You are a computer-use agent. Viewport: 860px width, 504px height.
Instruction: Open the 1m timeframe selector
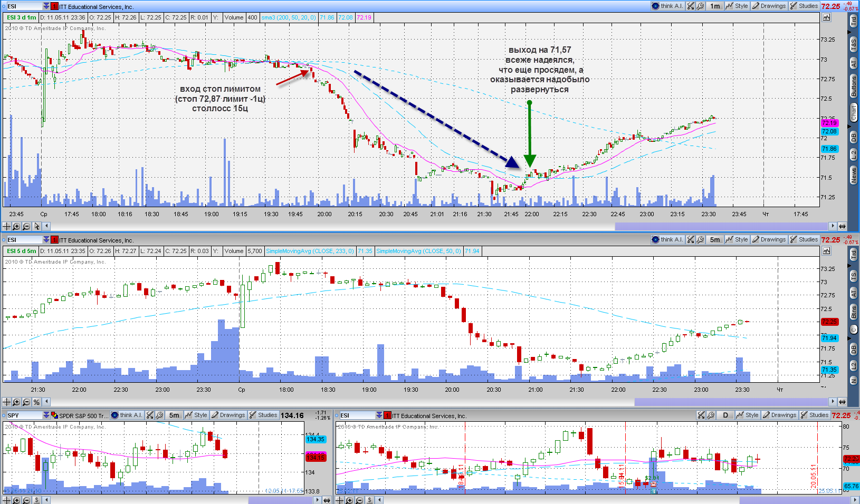click(715, 6)
